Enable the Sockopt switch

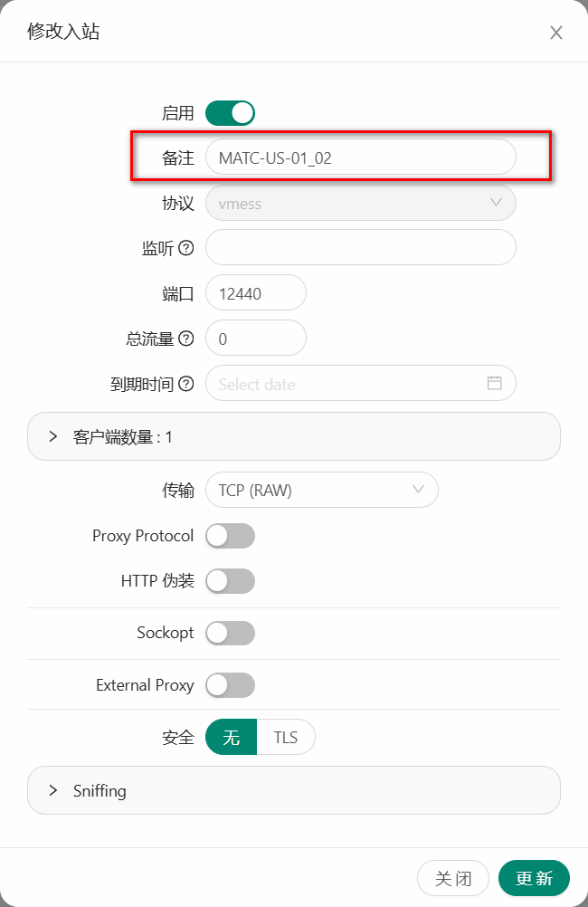coord(230,633)
